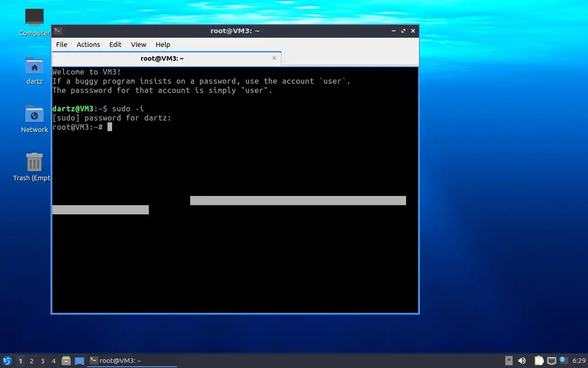Click the terminal window title bar icon
The width and height of the screenshot is (588, 368).
click(58, 31)
